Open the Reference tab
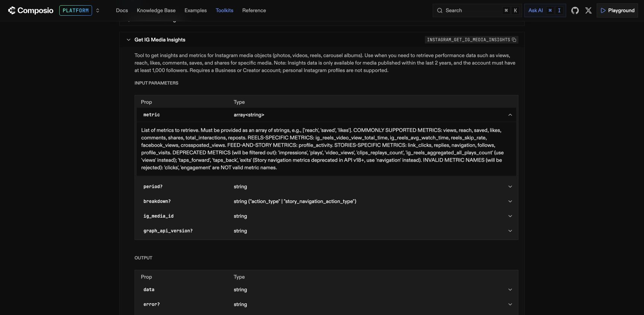Screen dimensions: 644x315 click(x=254, y=10)
